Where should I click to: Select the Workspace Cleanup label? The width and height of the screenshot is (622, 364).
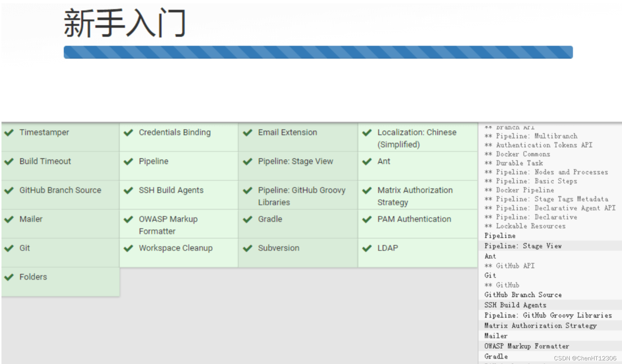tap(175, 248)
